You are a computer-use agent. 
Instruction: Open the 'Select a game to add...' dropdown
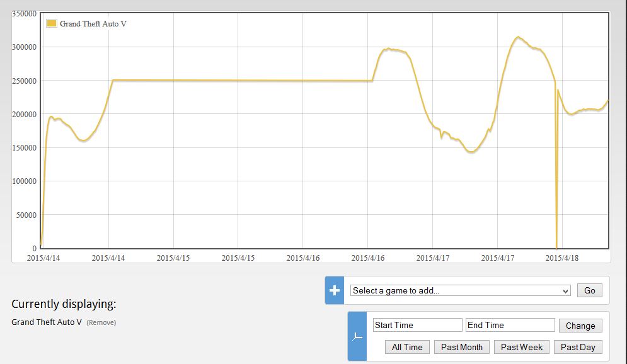pyautogui.click(x=460, y=290)
